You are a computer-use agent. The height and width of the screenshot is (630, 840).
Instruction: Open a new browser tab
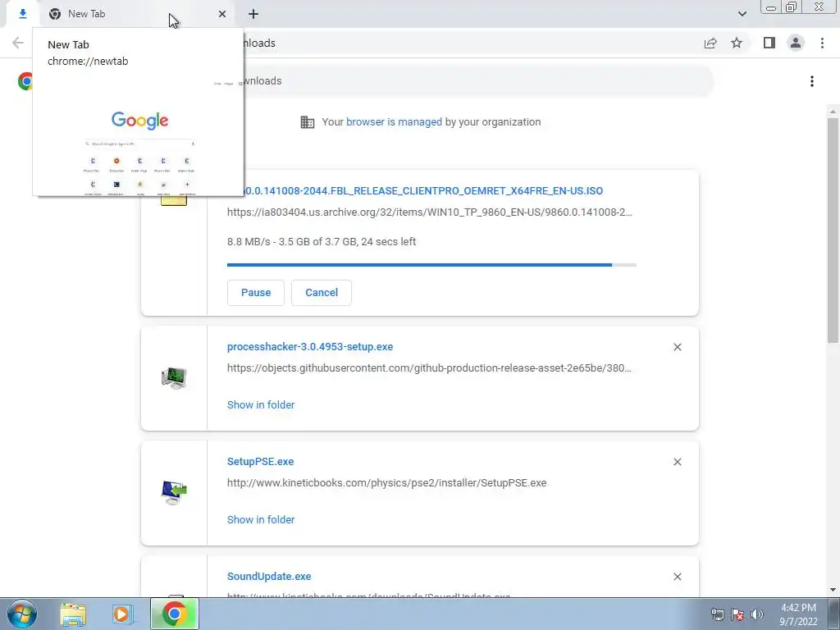pos(253,14)
